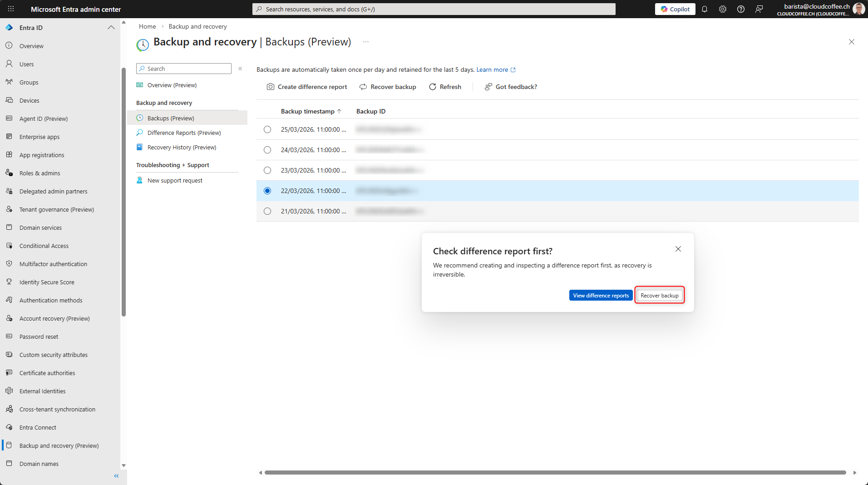Screen dimensions: 868x485
Task: Open the app launcher waffle icon
Action: tap(11, 9)
